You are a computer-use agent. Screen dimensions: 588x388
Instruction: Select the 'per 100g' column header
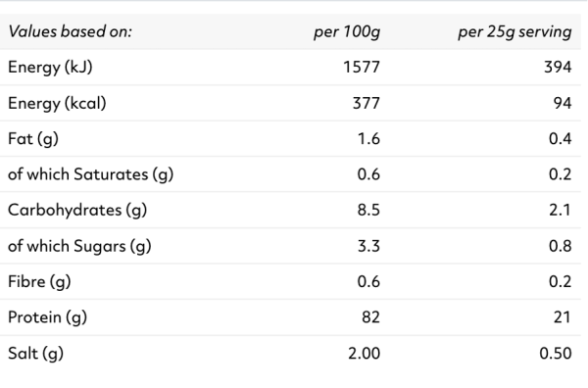click(347, 32)
